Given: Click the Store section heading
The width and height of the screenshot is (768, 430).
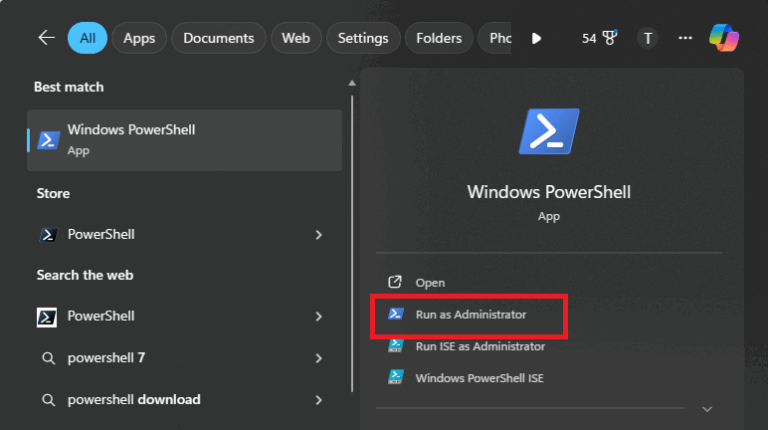Looking at the screenshot, I should (53, 193).
